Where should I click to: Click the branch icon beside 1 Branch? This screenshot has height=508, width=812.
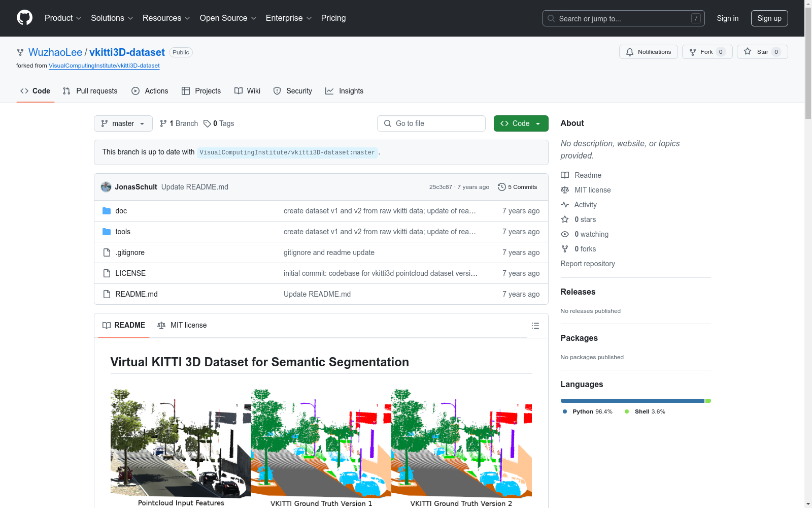pos(163,123)
